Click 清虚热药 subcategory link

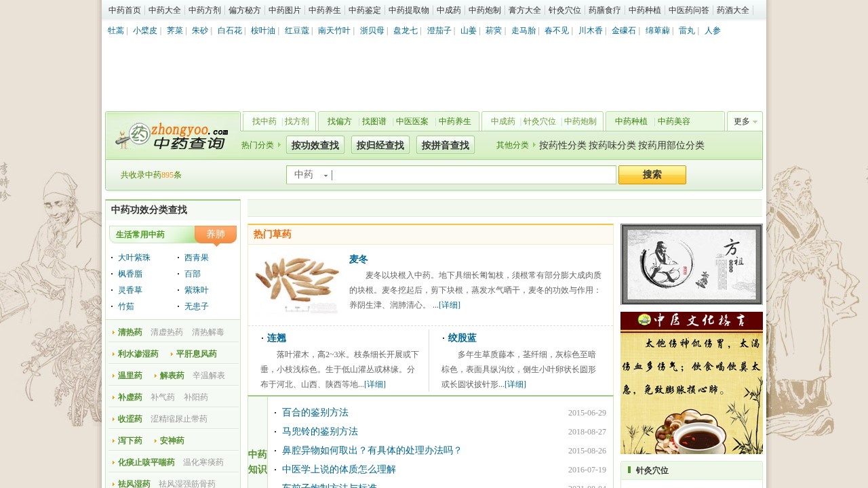pos(167,332)
